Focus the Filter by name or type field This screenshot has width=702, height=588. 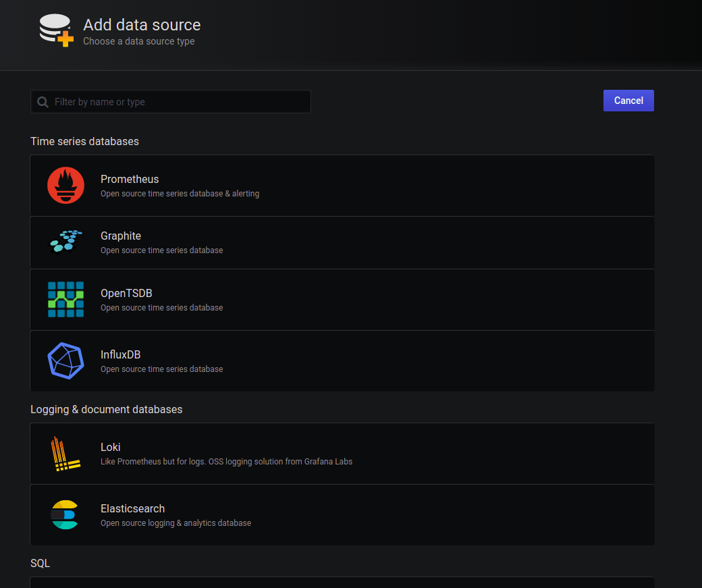click(171, 102)
